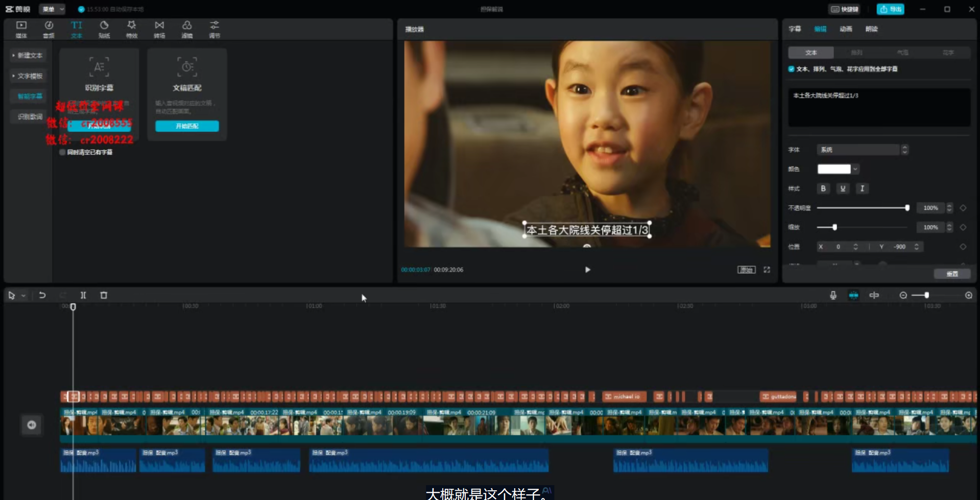Viewport: 980px width, 500px height.
Task: Add position keyframe diamond
Action: (963, 247)
